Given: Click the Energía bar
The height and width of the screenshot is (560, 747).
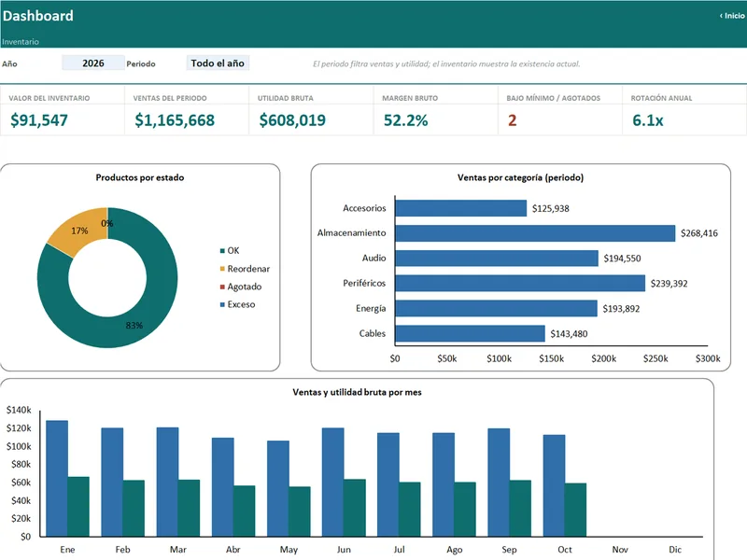Looking at the screenshot, I should pyautogui.click(x=497, y=309).
